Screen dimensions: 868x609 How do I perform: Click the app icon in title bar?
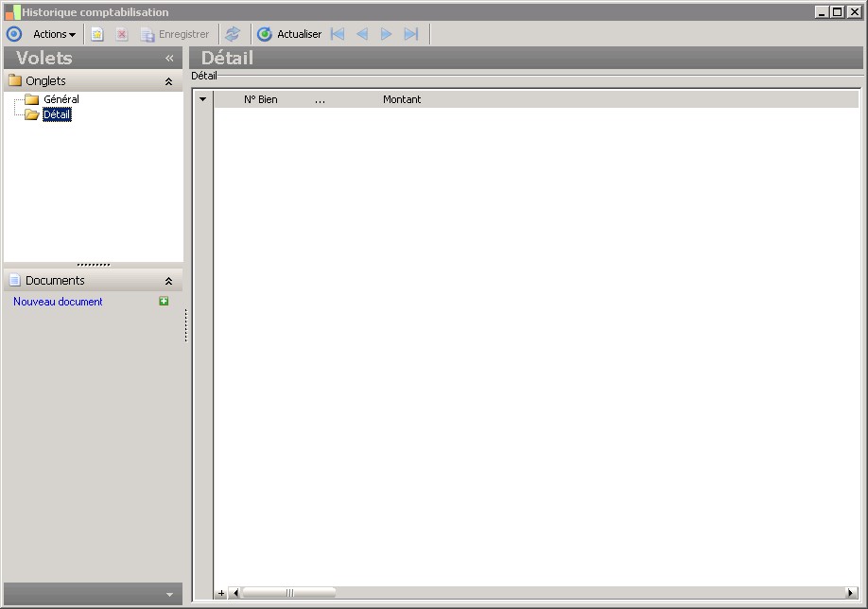pyautogui.click(x=12, y=11)
